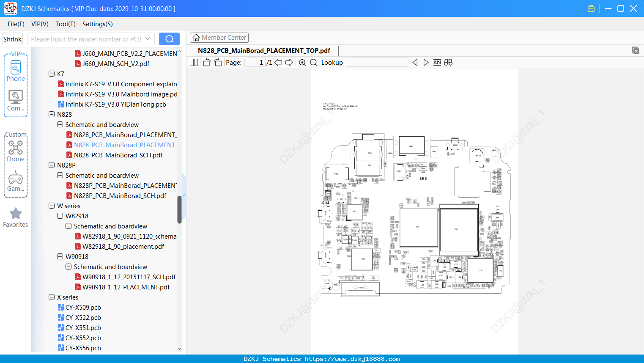Collapse Schematic and boardview under W90918
644x363 pixels.
[69, 267]
